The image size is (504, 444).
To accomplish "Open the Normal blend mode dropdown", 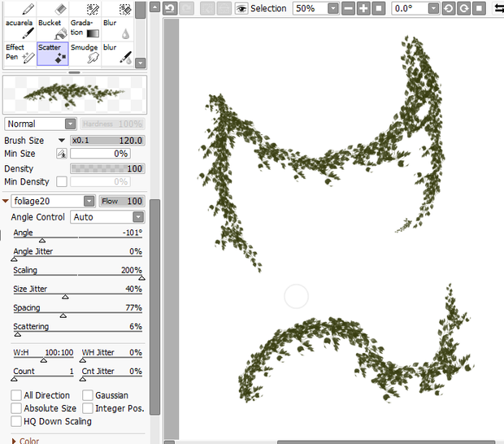I will coord(41,124).
